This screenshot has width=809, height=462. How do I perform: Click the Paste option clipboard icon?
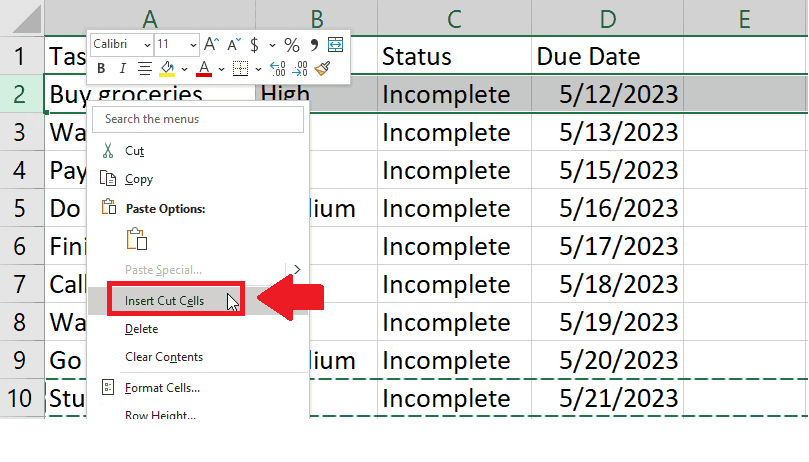(137, 239)
